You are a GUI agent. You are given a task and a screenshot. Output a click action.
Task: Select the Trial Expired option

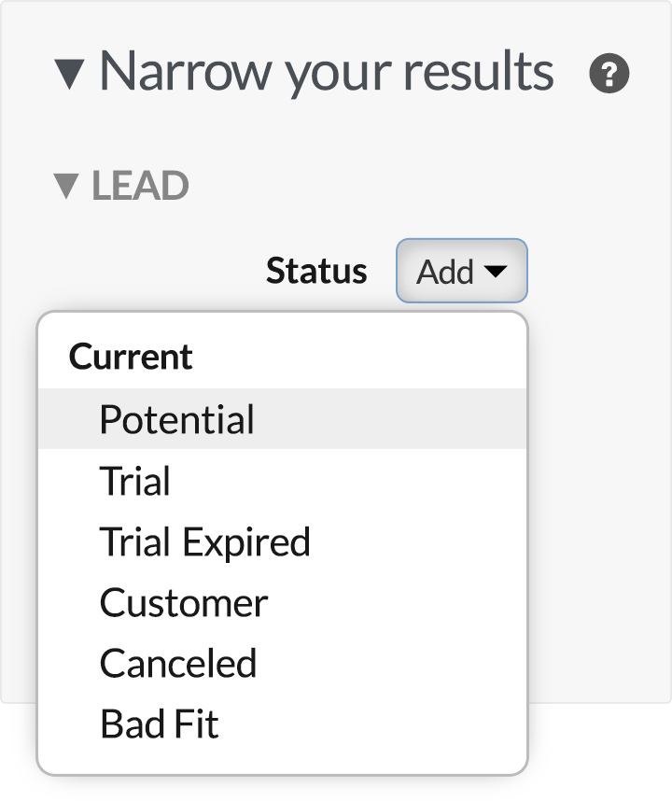pos(283,541)
